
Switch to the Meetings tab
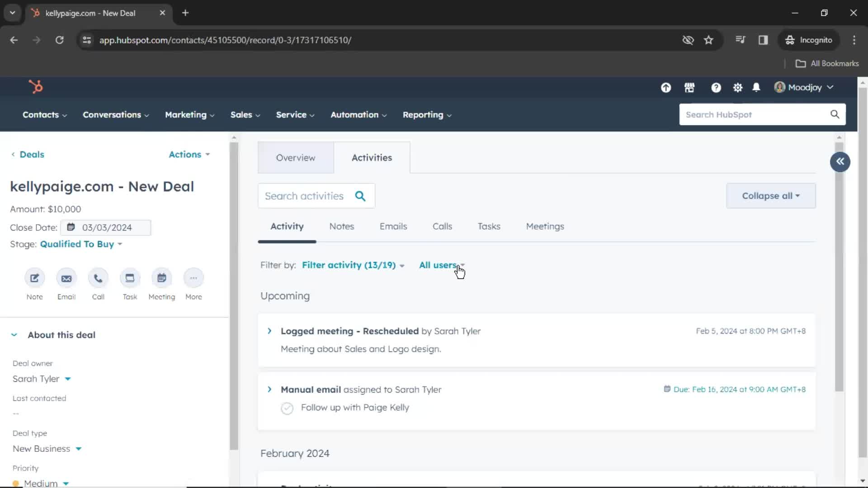tap(545, 226)
